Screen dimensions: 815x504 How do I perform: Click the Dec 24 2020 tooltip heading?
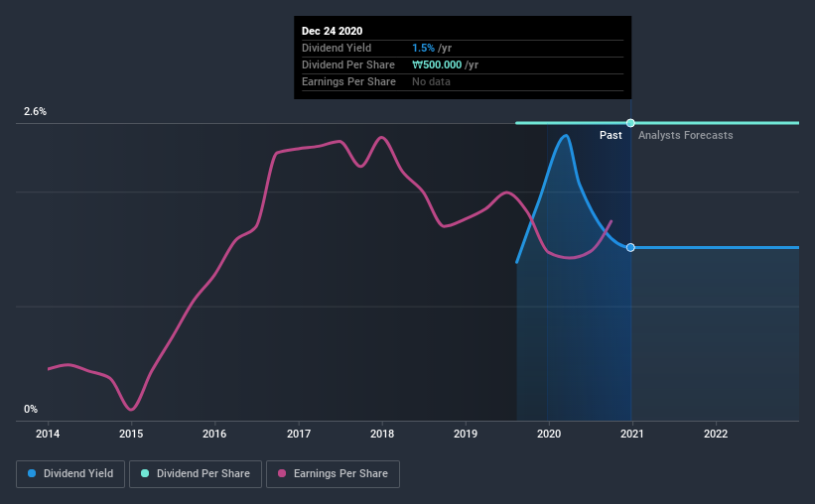(x=333, y=31)
